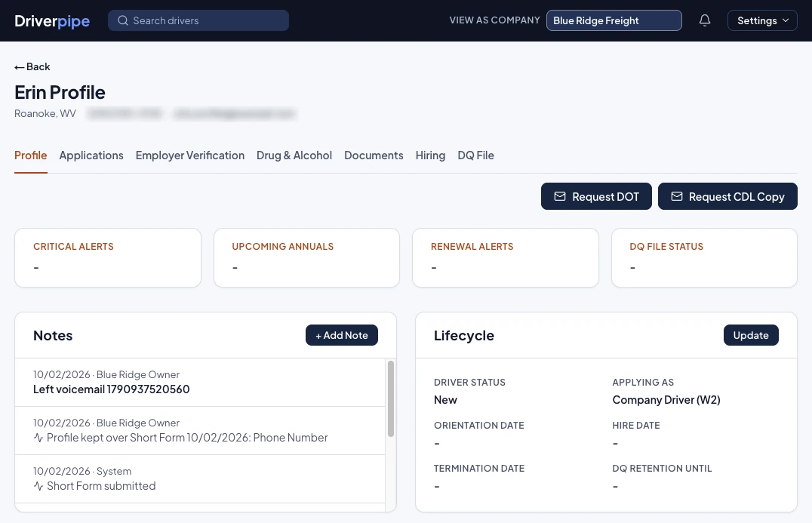This screenshot has width=812, height=523.
Task: Click the envelope icon on Request CDL Copy
Action: (676, 196)
